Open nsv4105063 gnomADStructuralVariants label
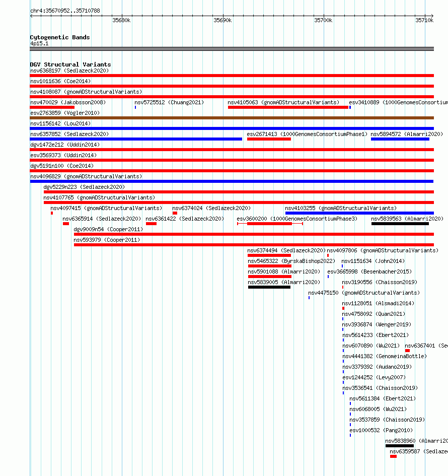448x476 pixels. coord(283,102)
